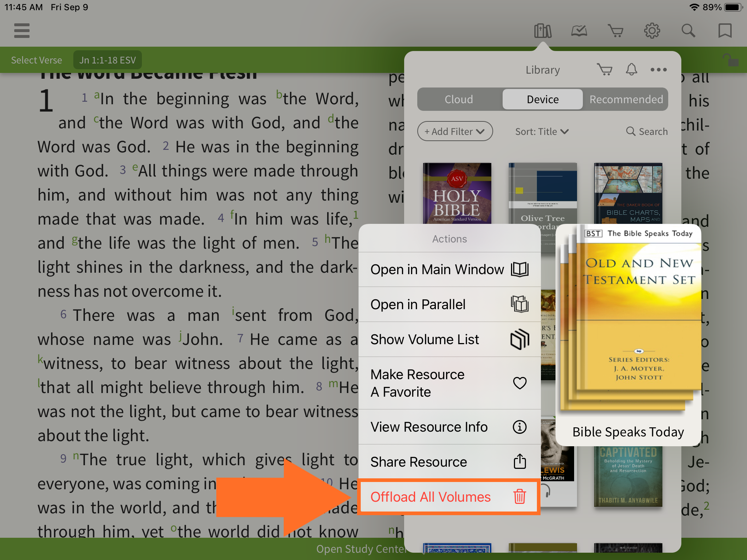Open the reading plan icon in toolbar
Viewport: 747px width, 560px height.
point(579,31)
